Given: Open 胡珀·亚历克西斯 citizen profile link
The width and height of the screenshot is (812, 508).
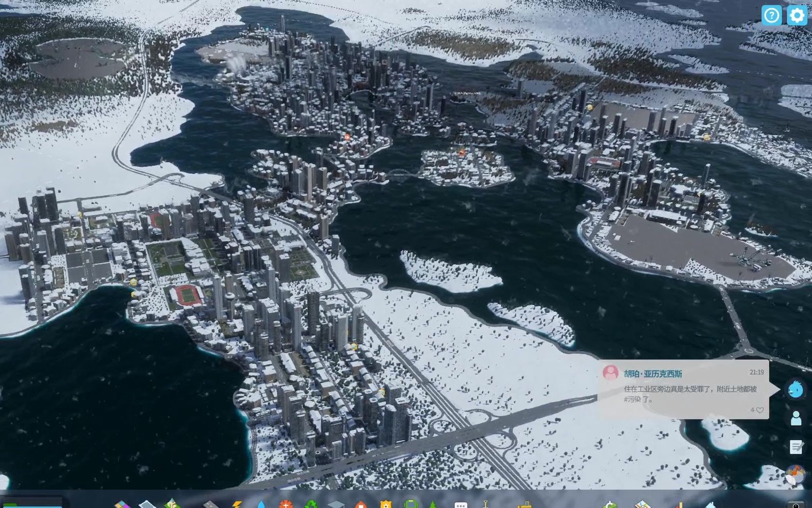Looking at the screenshot, I should pos(653,374).
